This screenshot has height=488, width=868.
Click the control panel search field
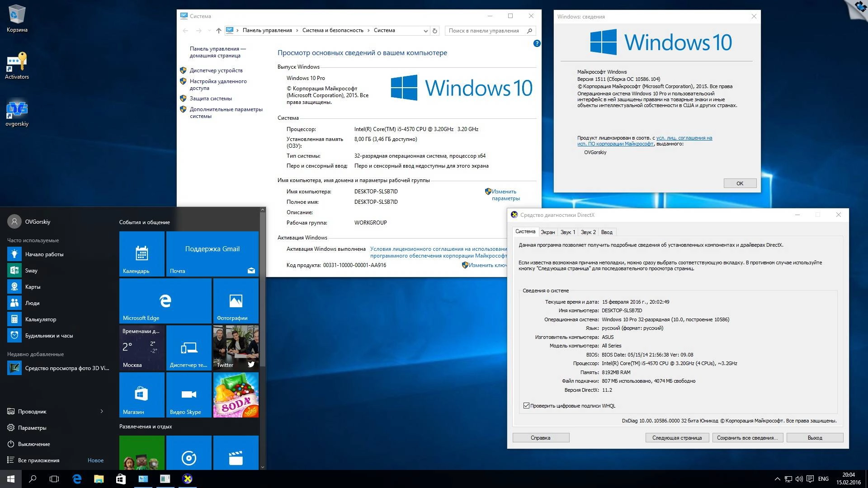tap(490, 31)
